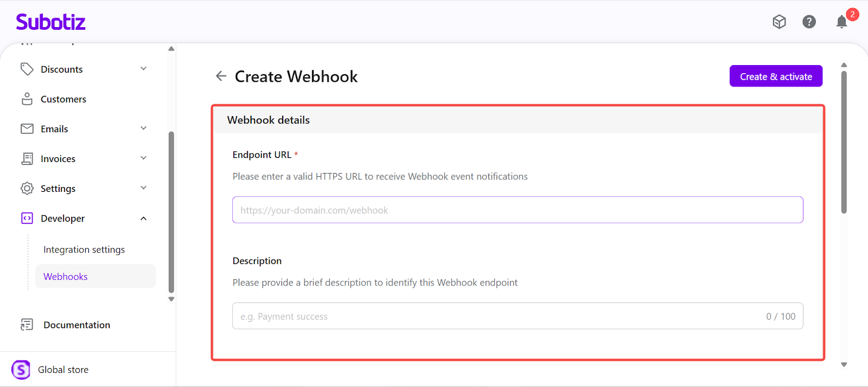The image size is (868, 387).
Task: Expand the Discounts menu chevron
Action: [x=144, y=69]
